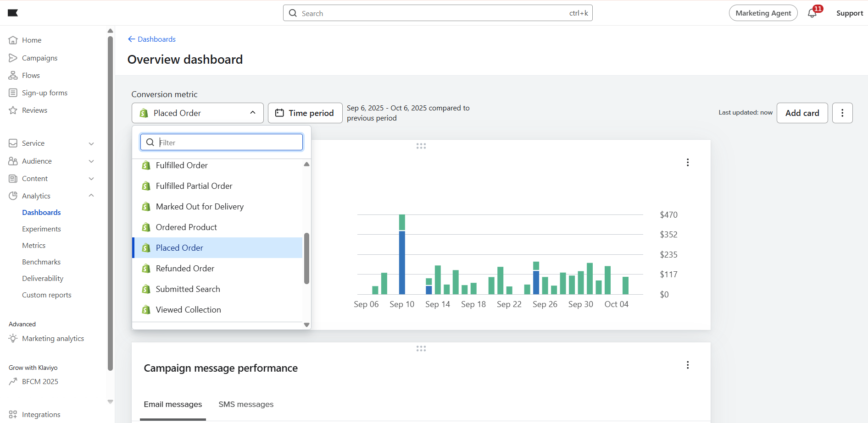Choose Viewed Collection in the dropdown list
Image resolution: width=868 pixels, height=423 pixels.
pos(188,310)
